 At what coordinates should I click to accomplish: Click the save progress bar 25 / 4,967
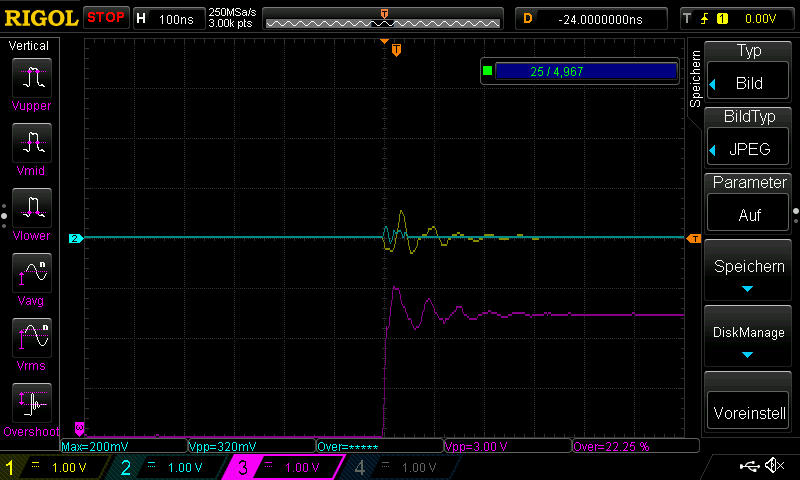click(x=585, y=71)
